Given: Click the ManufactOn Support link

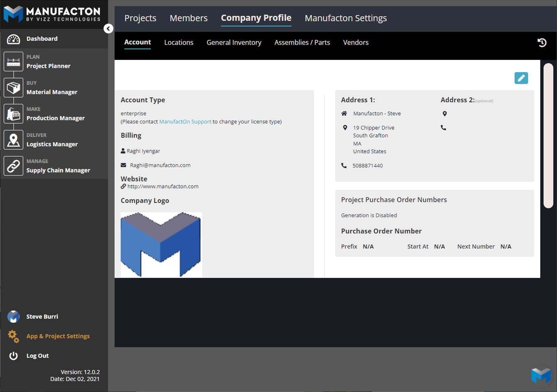Looking at the screenshot, I should click(x=185, y=121).
